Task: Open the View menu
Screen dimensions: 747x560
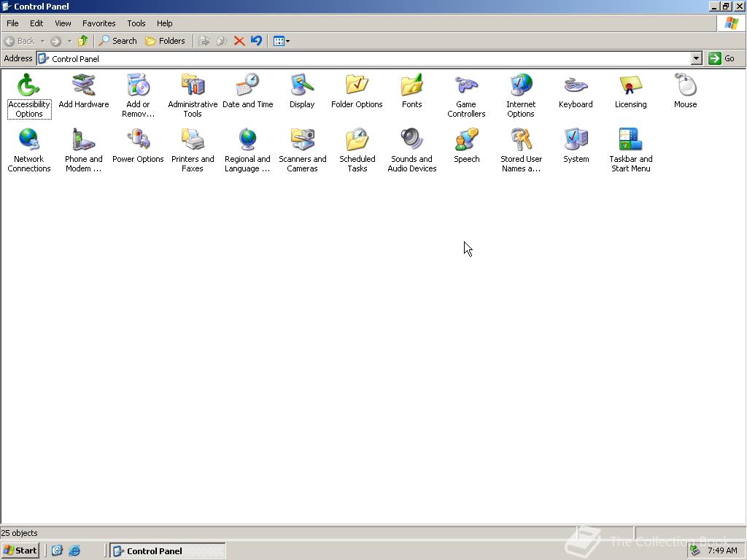Action: point(63,23)
